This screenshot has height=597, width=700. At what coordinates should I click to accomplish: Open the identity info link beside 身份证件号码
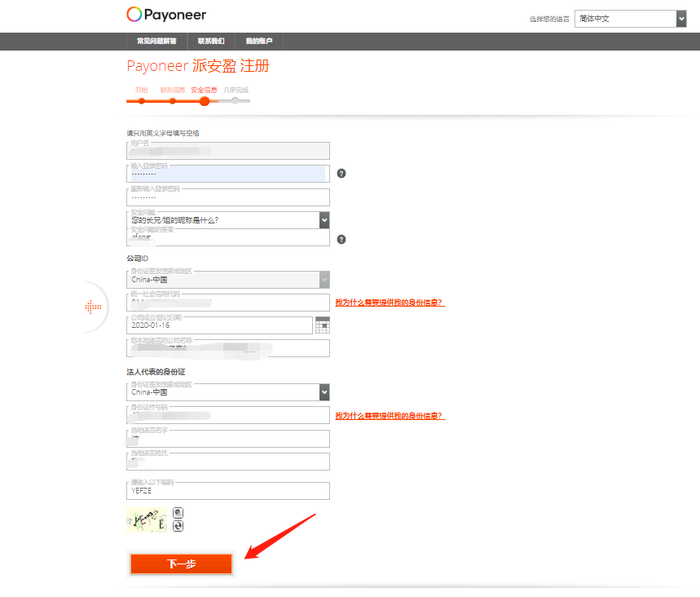pyautogui.click(x=390, y=416)
